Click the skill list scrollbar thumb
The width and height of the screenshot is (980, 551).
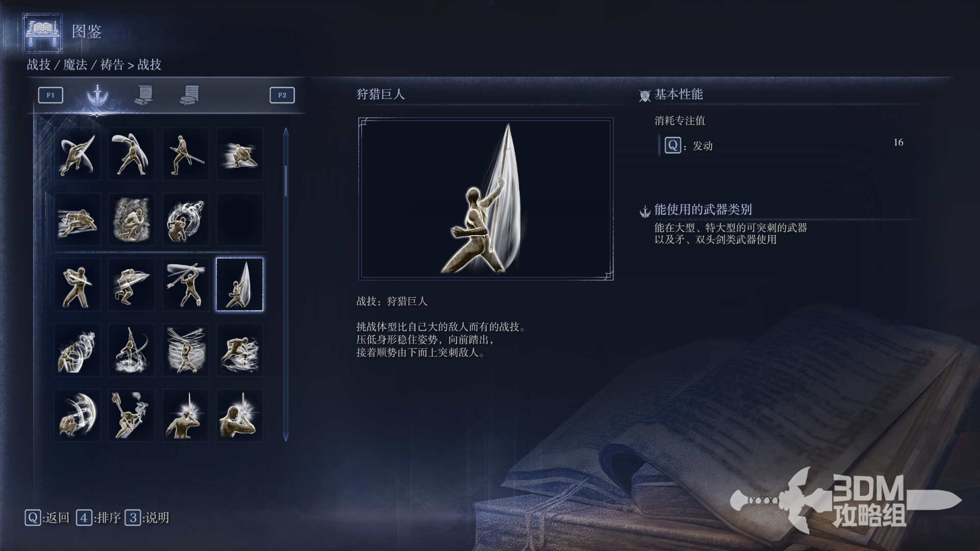point(286,181)
